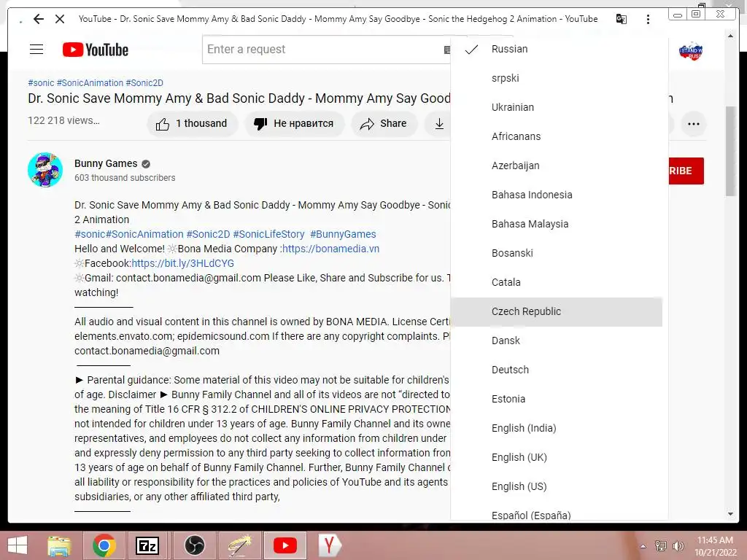This screenshot has width=747, height=560.
Task: Select English (India) language
Action: tap(557, 428)
